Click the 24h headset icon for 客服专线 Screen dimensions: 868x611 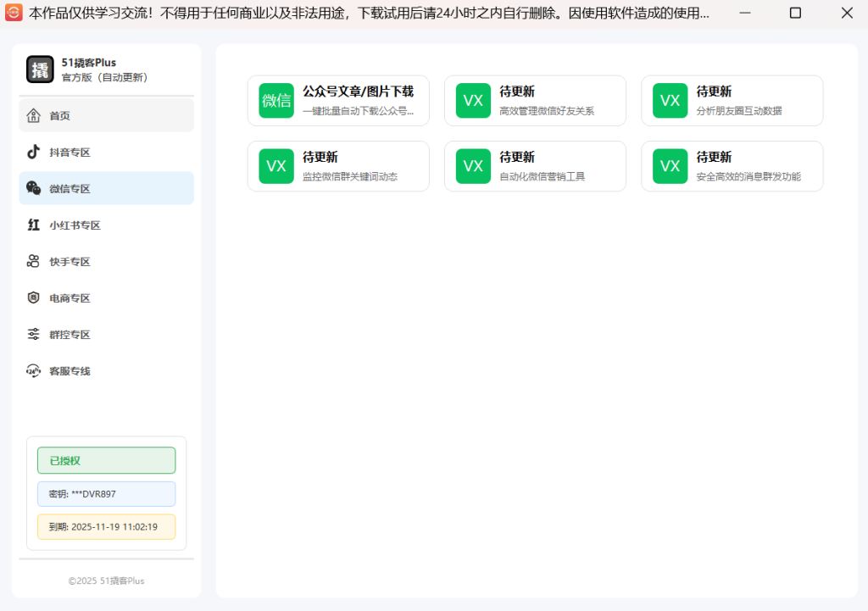pyautogui.click(x=34, y=370)
